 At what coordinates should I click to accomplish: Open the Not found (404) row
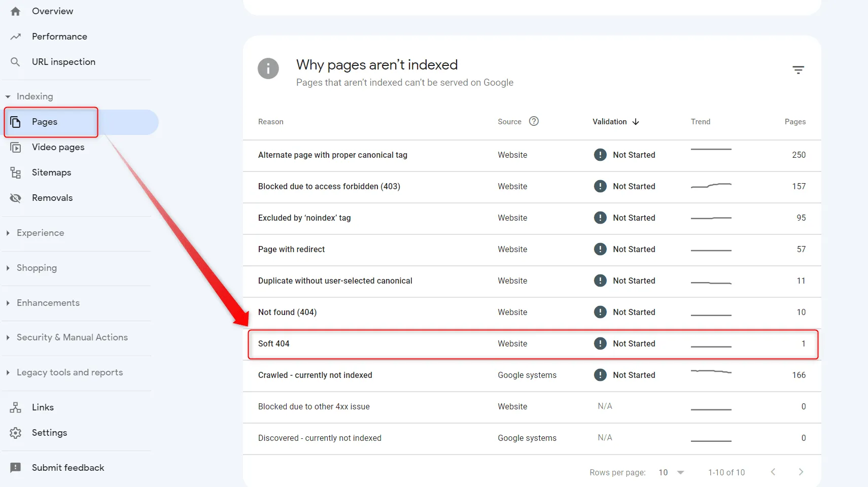(532, 312)
